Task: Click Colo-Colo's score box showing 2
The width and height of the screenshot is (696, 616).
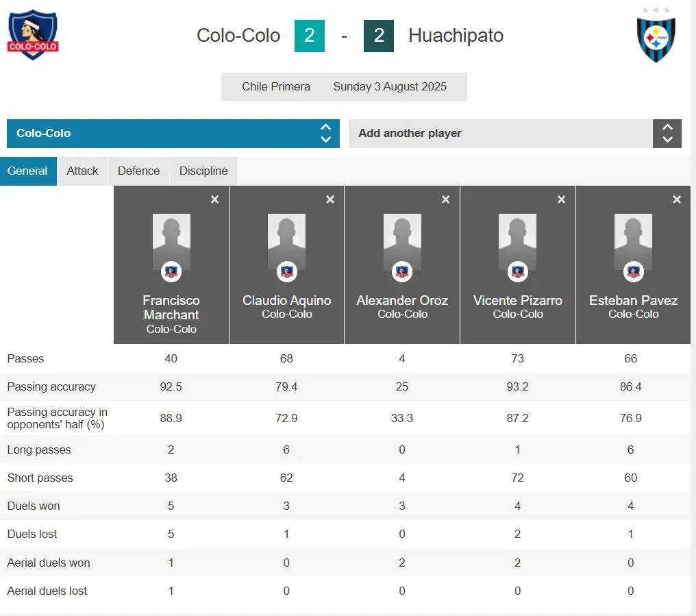Action: [309, 36]
